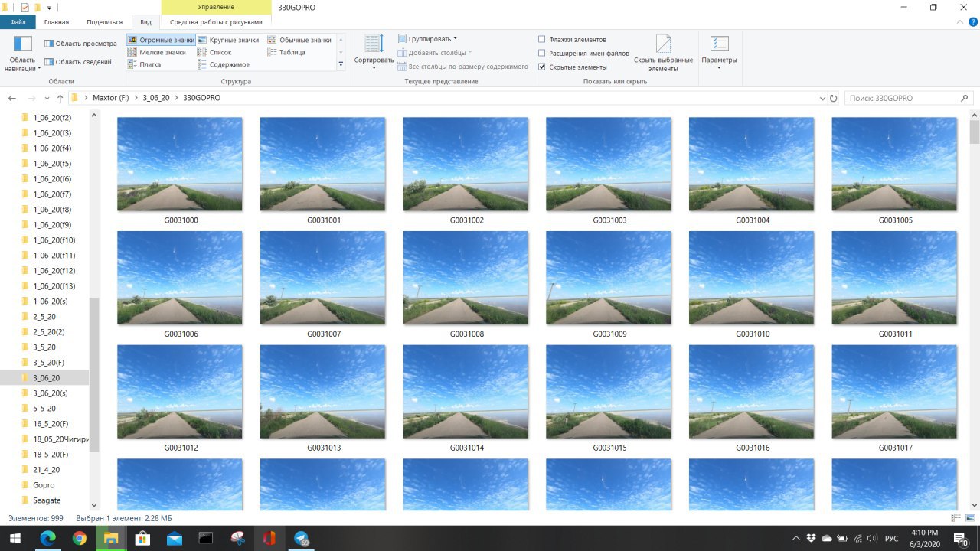Image resolution: width=980 pixels, height=551 pixels.
Task: Switch to the Главная tab
Action: pos(57,23)
